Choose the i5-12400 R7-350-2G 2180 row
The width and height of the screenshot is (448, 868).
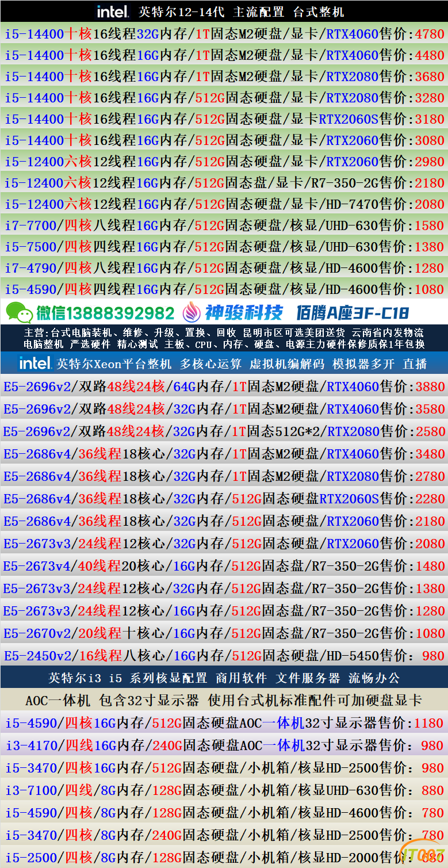click(224, 183)
